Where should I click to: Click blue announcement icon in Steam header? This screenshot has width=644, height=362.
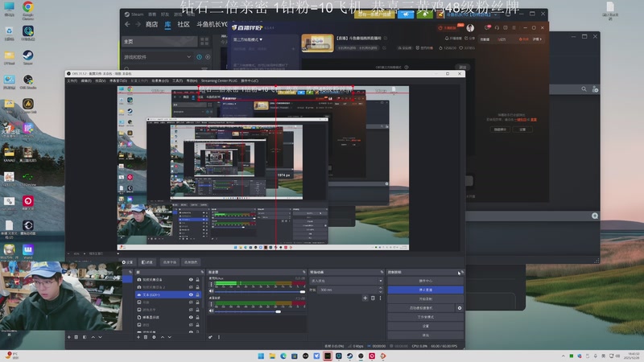406,14
